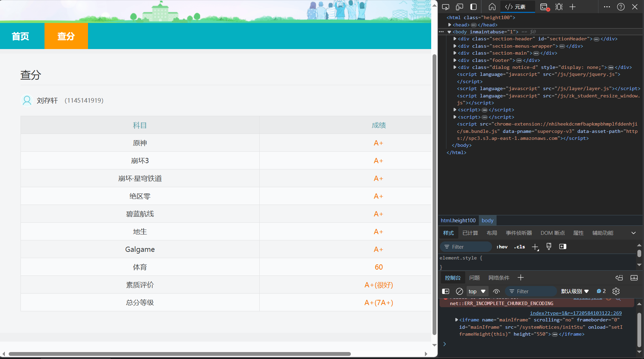644x359 pixels.
Task: Open the 样式 styles tab
Action: 449,233
